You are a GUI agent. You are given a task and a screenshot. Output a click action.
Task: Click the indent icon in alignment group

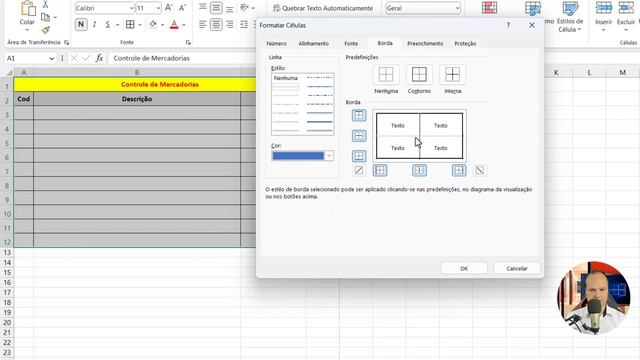coord(244,24)
